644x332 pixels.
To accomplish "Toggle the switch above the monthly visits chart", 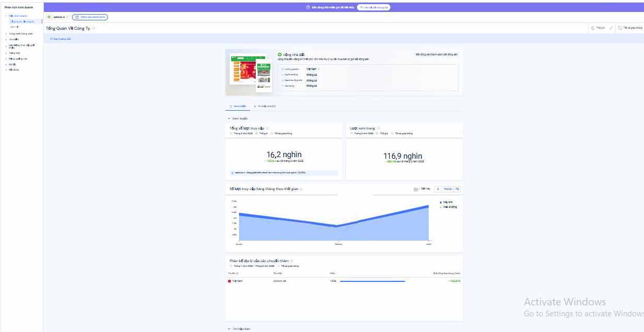I will click(416, 189).
